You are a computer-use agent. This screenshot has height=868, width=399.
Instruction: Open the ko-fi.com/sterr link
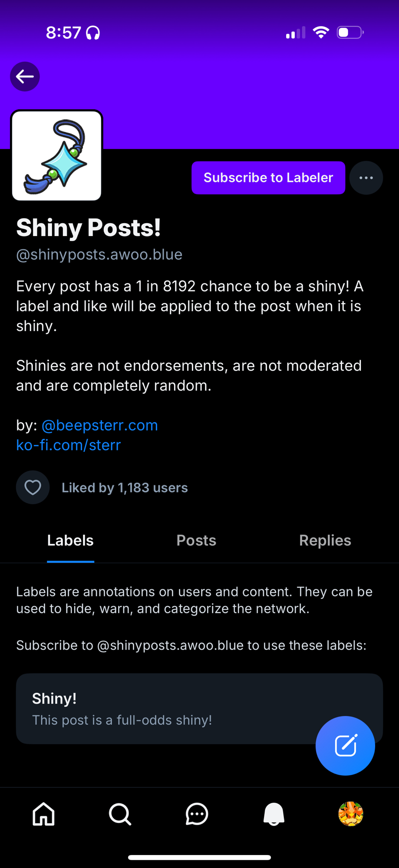[69, 445]
